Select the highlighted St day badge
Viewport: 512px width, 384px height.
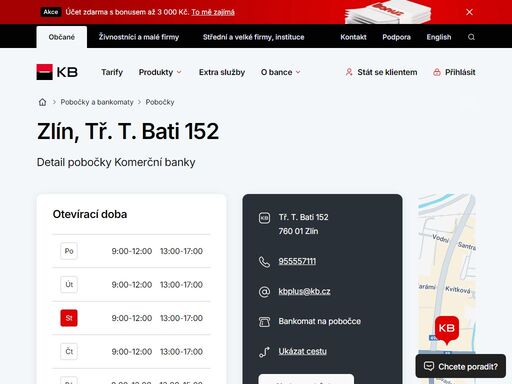pos(69,318)
